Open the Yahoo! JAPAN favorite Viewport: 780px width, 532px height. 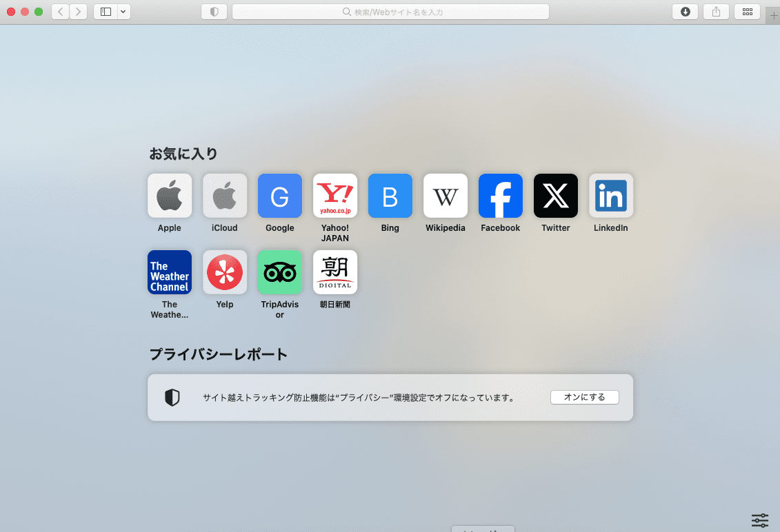pos(334,196)
